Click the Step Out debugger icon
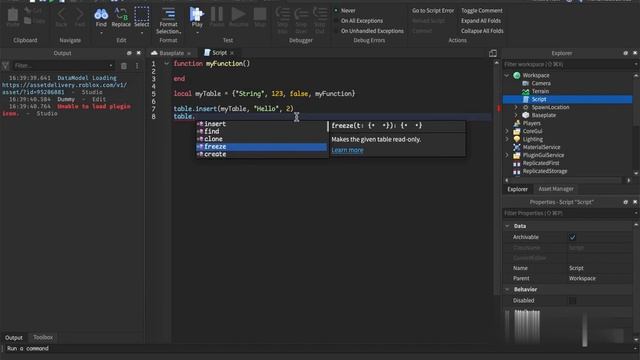This screenshot has height=360, width=640. tap(320, 15)
